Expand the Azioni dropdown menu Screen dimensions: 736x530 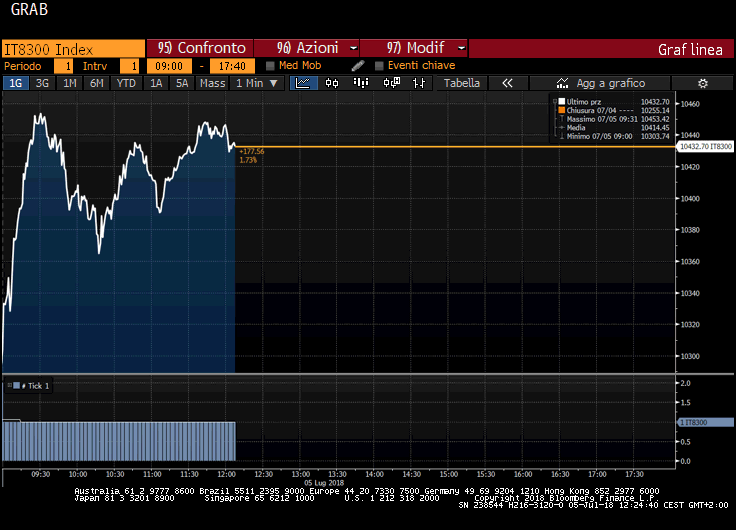click(x=306, y=48)
